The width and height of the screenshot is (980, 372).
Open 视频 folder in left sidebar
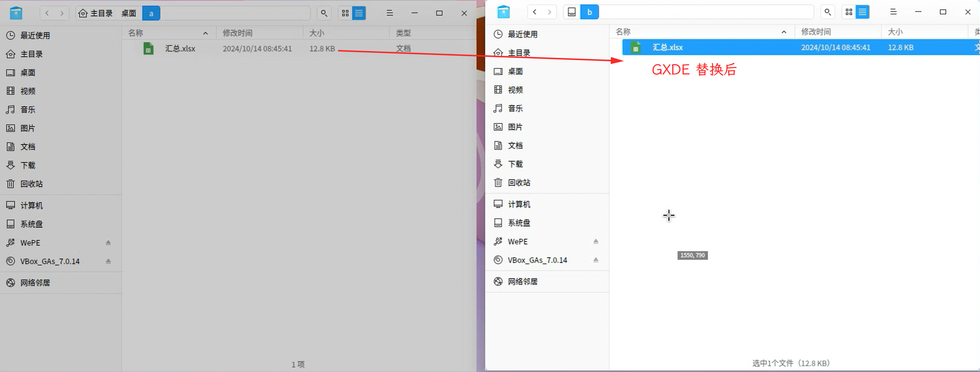[x=61, y=91]
